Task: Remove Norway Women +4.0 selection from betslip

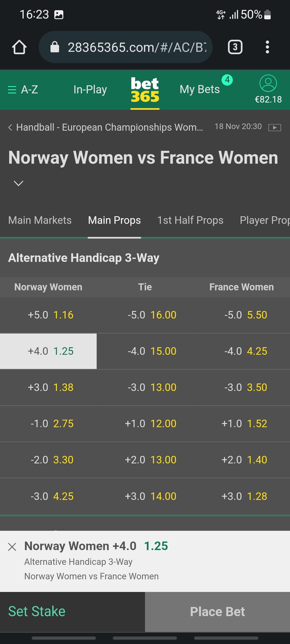Action: (x=12, y=547)
